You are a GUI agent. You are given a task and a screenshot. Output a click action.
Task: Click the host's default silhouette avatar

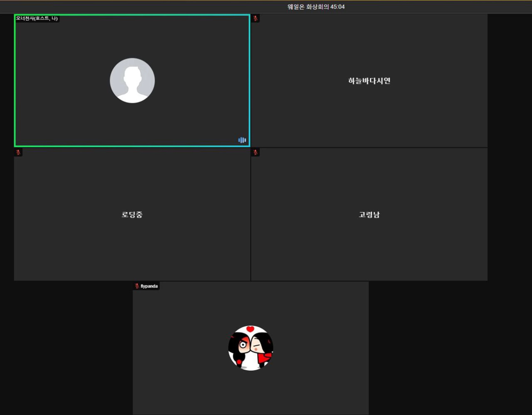point(132,80)
